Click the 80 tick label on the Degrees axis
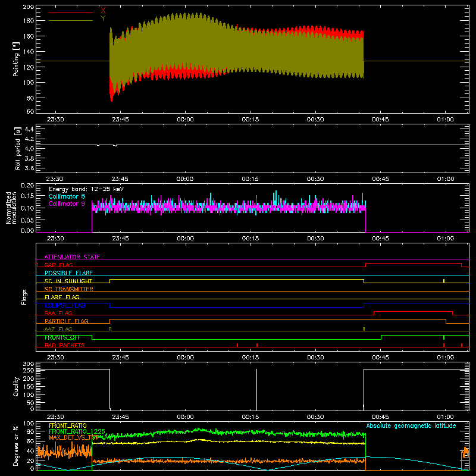The height and width of the screenshot is (476, 476). 30,431
